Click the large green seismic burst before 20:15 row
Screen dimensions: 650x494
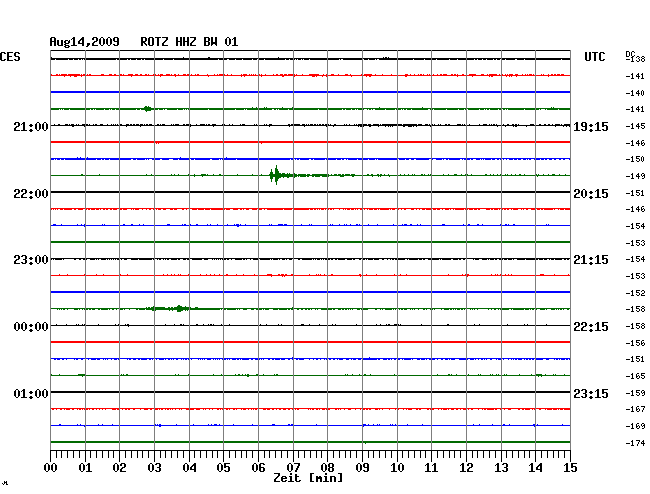pos(276,175)
